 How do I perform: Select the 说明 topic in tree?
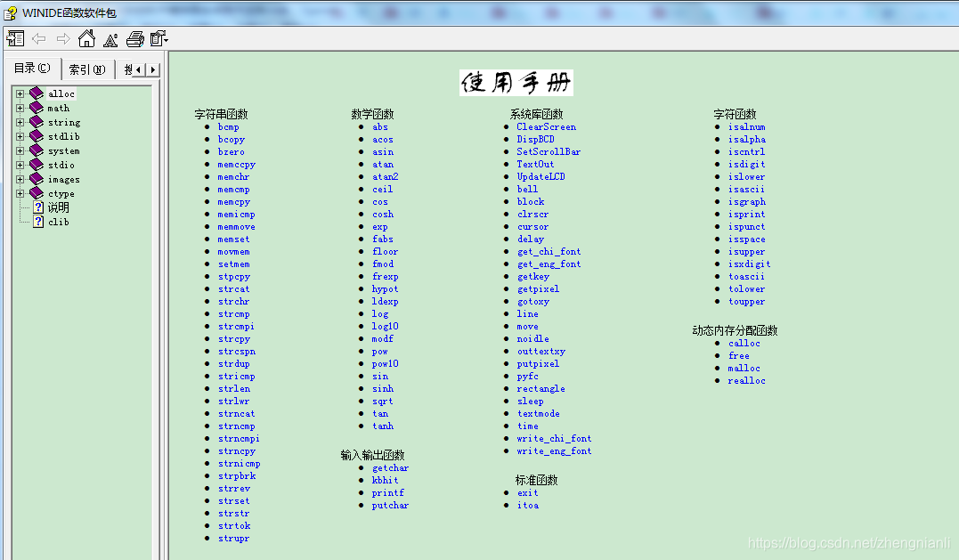59,207
